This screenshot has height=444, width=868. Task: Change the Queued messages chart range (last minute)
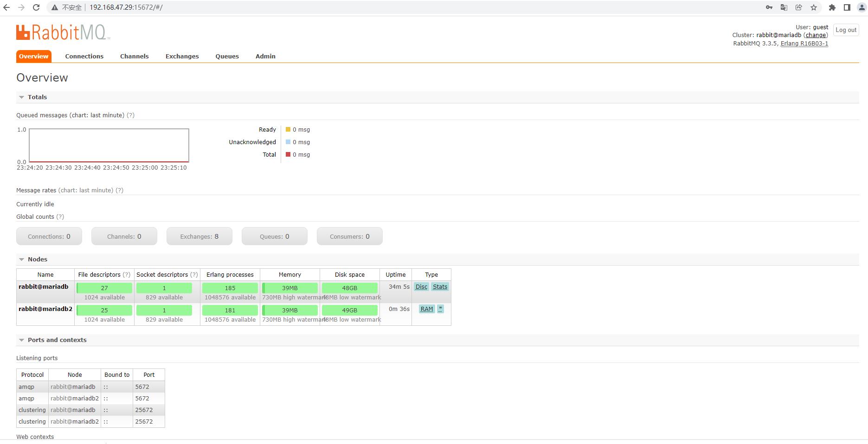click(x=97, y=115)
